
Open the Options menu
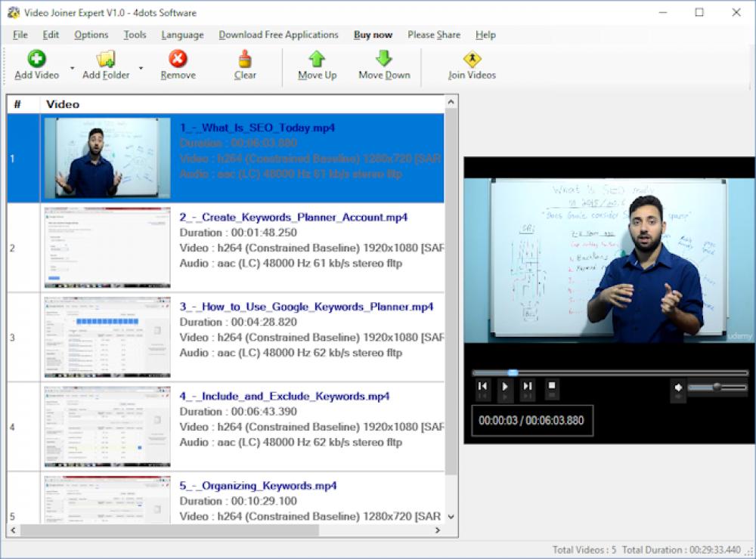point(91,35)
